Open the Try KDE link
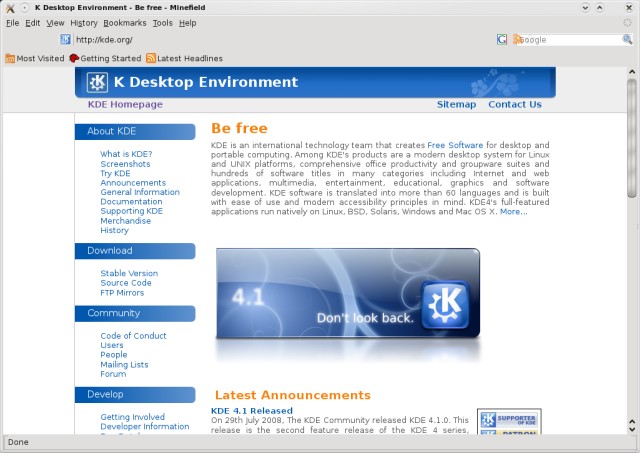This screenshot has width=640, height=453. click(115, 173)
